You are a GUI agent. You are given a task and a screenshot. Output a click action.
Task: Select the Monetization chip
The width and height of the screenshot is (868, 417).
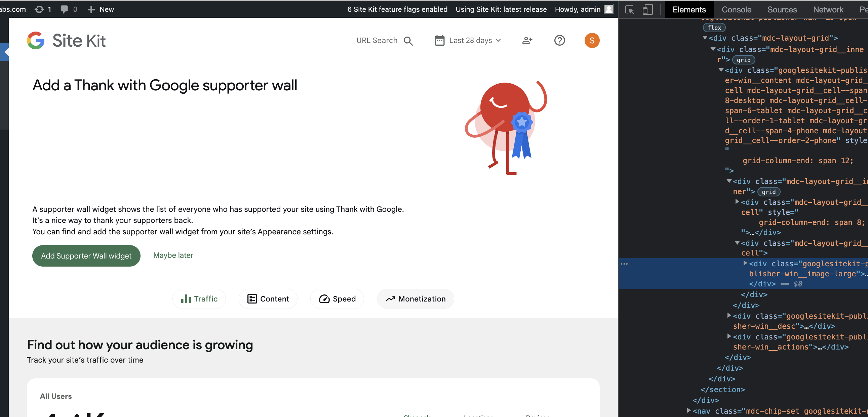(x=415, y=299)
